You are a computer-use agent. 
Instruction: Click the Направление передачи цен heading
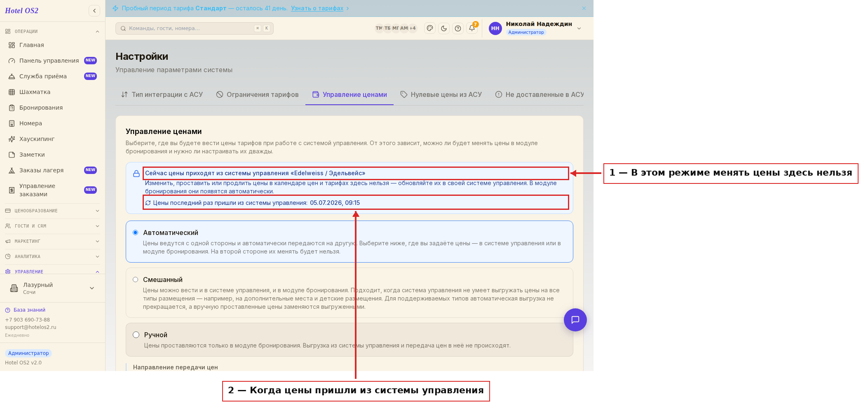click(175, 367)
